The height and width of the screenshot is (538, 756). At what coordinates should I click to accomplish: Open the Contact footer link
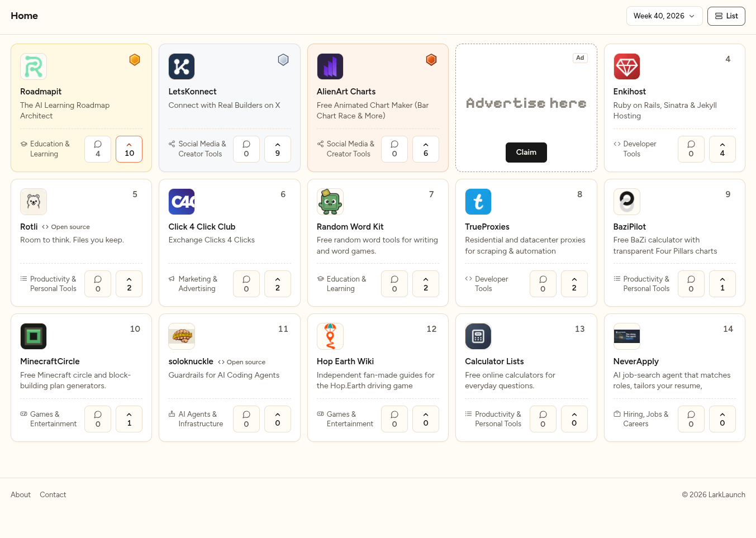coord(53,495)
